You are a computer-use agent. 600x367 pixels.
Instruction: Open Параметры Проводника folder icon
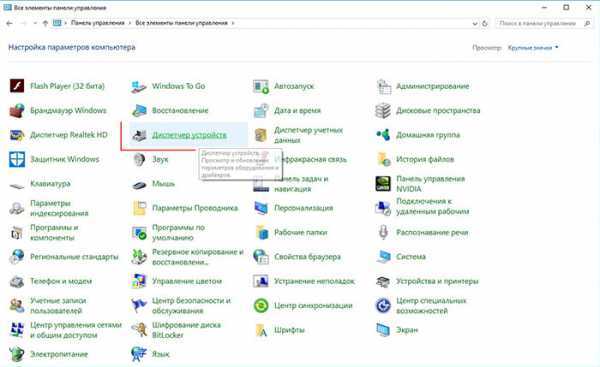pyautogui.click(x=139, y=208)
